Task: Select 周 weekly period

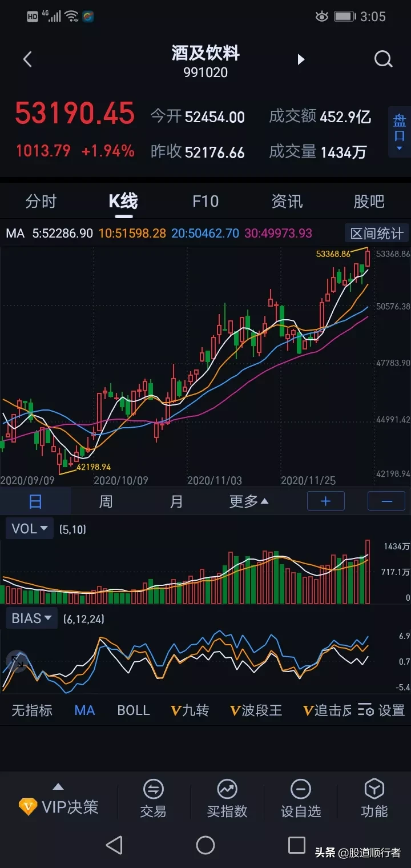Action: (x=106, y=501)
